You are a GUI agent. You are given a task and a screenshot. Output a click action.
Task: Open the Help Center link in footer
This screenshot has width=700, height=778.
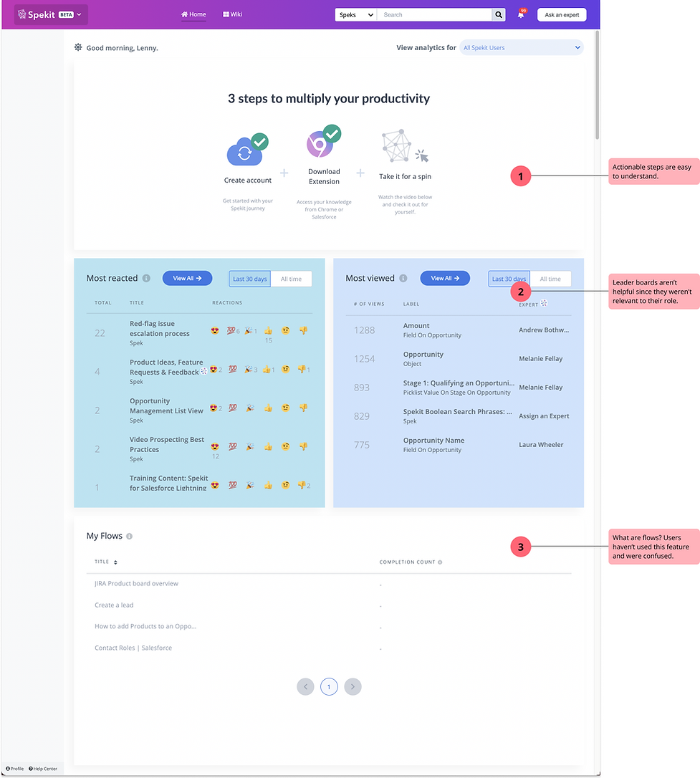(x=43, y=769)
